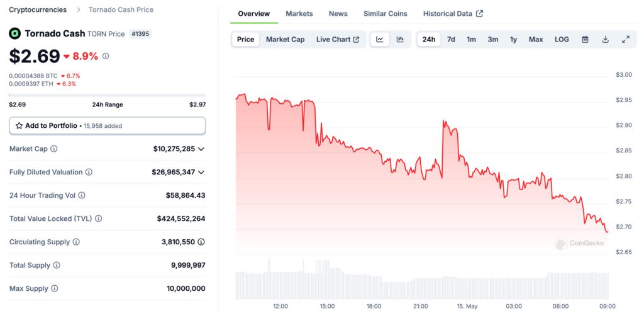Image resolution: width=644 pixels, height=311 pixels.
Task: Click Add to Portfolio button
Action: tap(107, 125)
